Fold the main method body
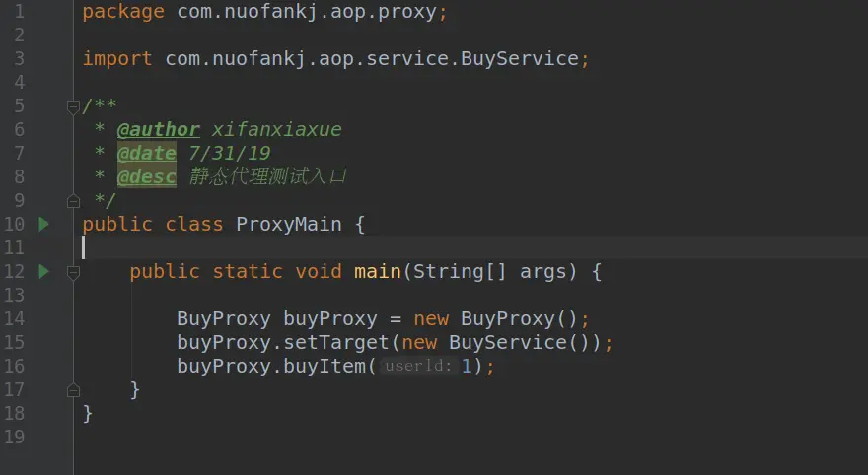This screenshot has width=868, height=475. coord(73,272)
